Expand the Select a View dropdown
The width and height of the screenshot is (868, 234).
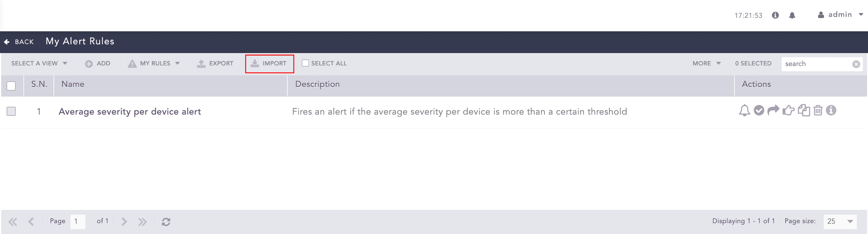[x=39, y=64]
